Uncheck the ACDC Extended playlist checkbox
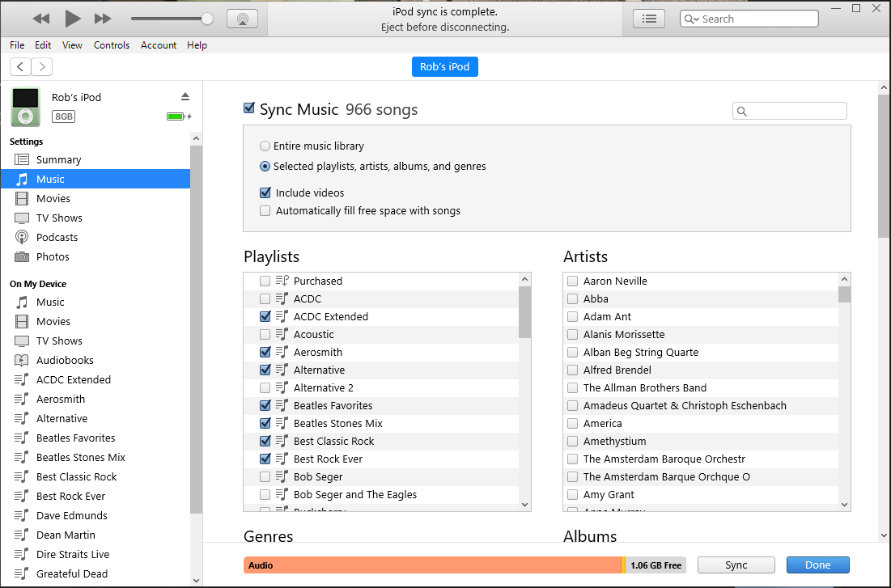Image resolution: width=891 pixels, height=588 pixels. point(265,316)
